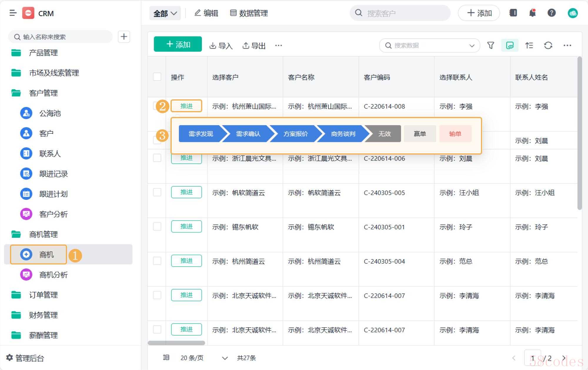Click the plus icon beside sidebar search

(124, 37)
